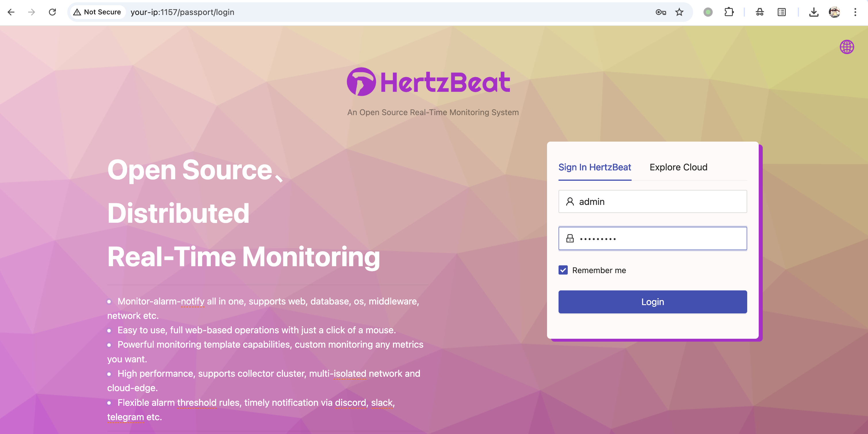Switch to Sign In HertzBeat tab

coord(594,167)
